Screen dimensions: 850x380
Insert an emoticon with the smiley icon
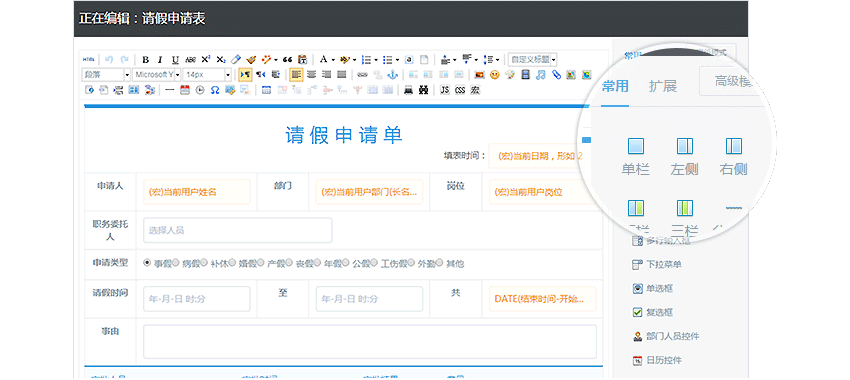494,75
